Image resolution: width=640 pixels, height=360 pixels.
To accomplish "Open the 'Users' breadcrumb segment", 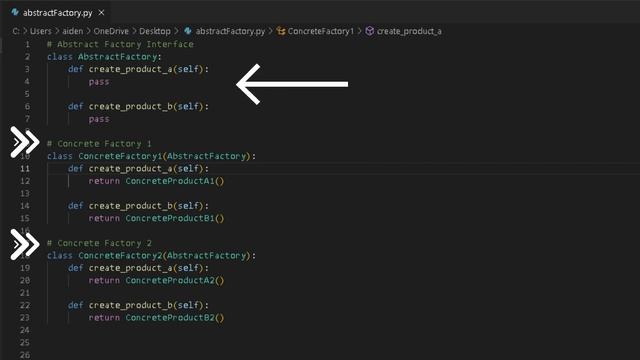I will [40, 31].
